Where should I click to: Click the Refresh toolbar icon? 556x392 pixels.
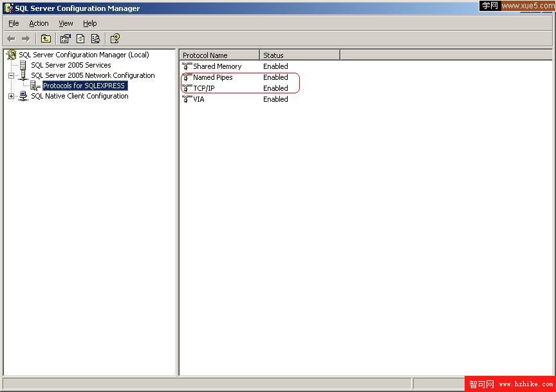point(80,39)
